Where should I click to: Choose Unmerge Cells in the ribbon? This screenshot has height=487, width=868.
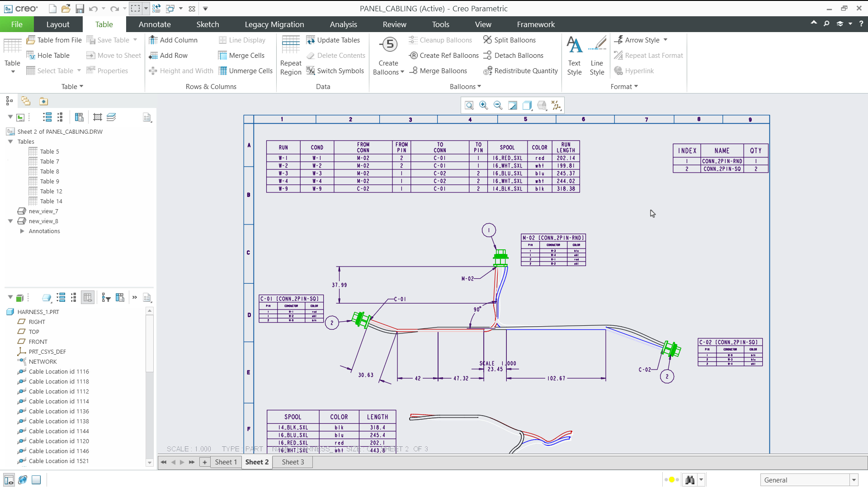[x=245, y=70]
